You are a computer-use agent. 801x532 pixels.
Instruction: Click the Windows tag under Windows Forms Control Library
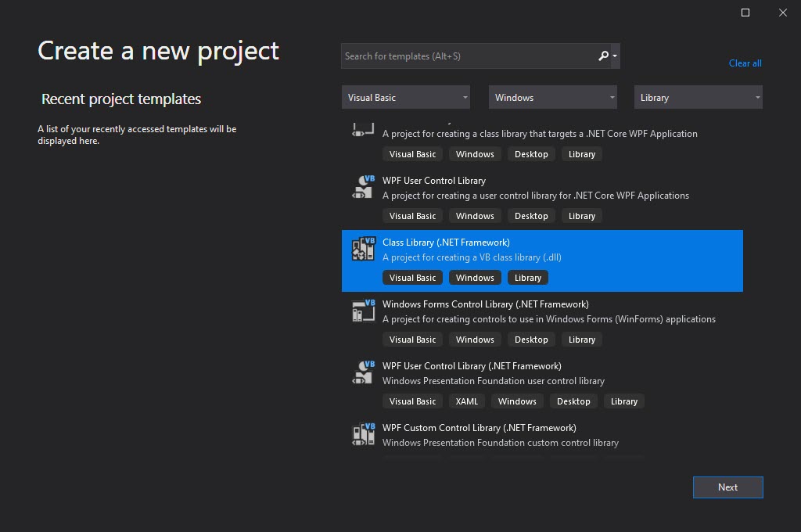click(x=475, y=340)
